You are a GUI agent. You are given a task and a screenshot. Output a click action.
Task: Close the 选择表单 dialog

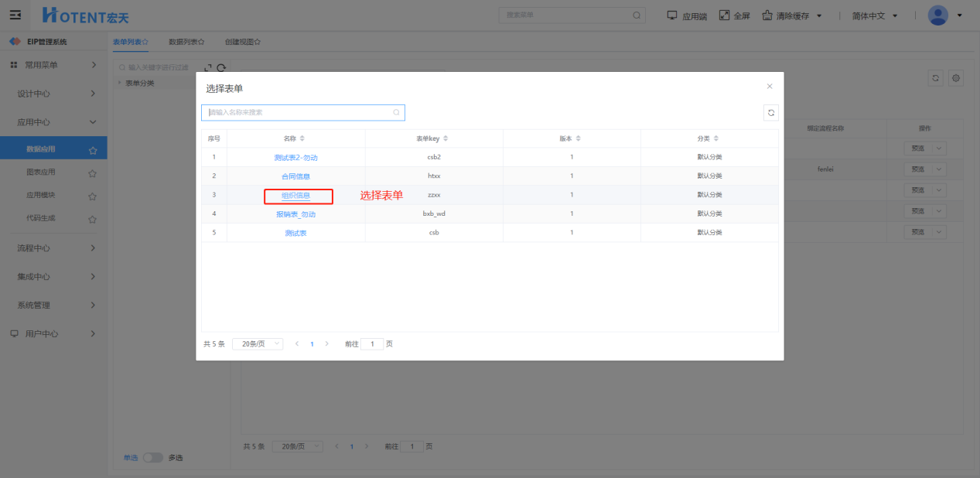[769, 87]
